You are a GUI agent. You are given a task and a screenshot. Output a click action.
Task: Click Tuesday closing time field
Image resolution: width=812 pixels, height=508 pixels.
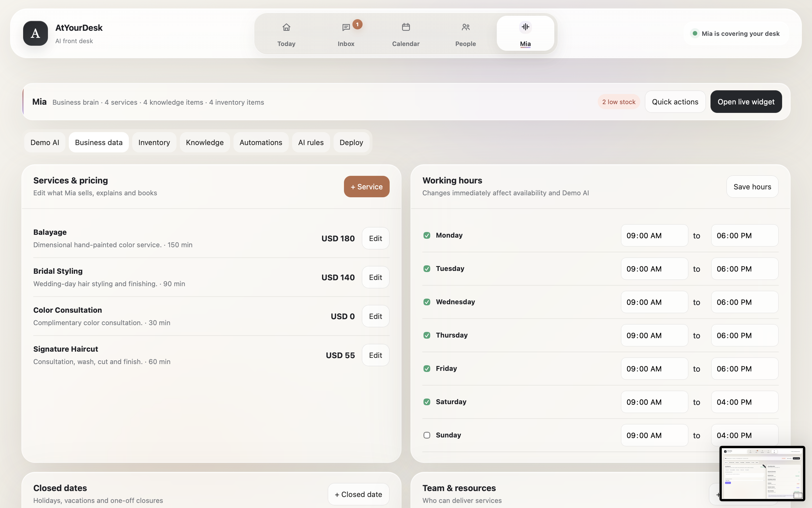pyautogui.click(x=745, y=268)
